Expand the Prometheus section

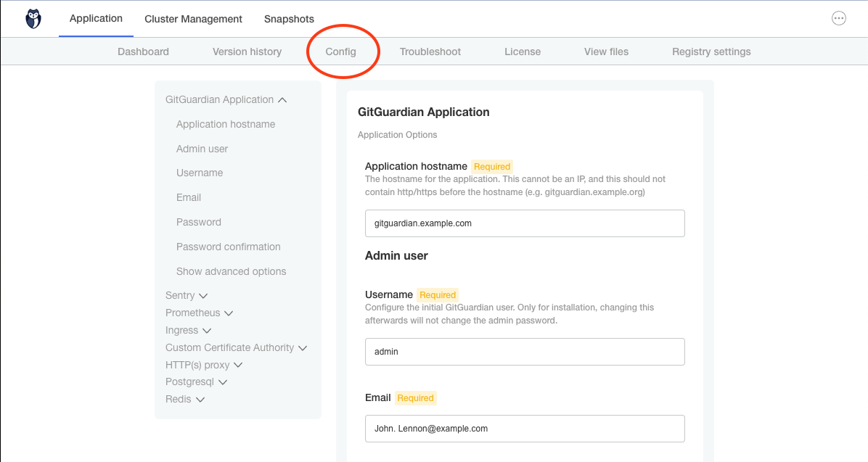pos(199,313)
